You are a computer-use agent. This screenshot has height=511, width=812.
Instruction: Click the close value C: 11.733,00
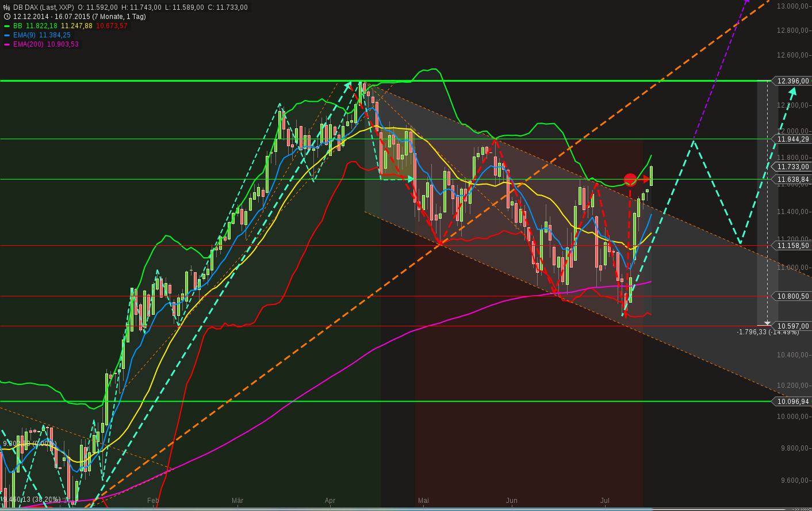(x=228, y=7)
